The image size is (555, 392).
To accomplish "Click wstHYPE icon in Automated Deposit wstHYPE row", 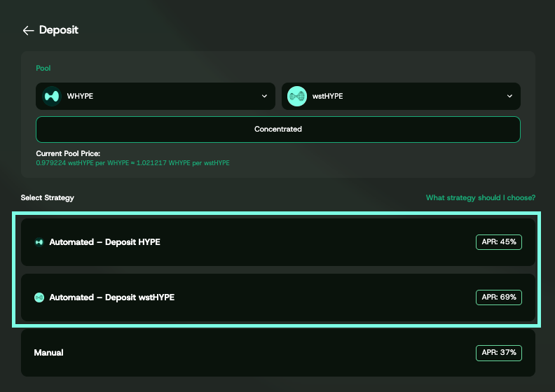I will point(39,297).
